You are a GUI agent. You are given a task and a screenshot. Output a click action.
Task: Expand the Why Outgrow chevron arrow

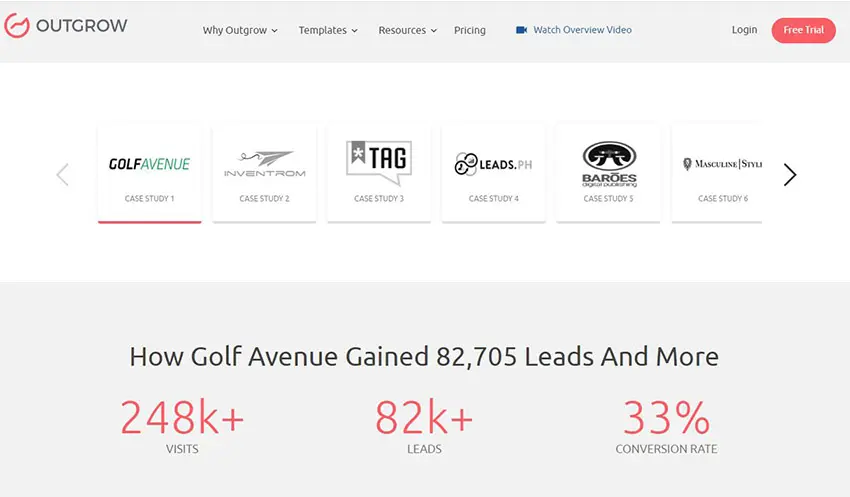(274, 31)
